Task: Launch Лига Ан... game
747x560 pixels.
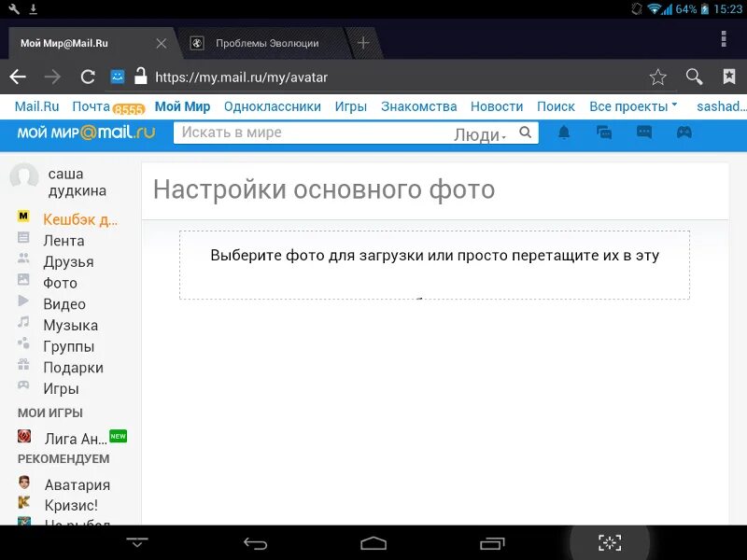Action: [76, 439]
